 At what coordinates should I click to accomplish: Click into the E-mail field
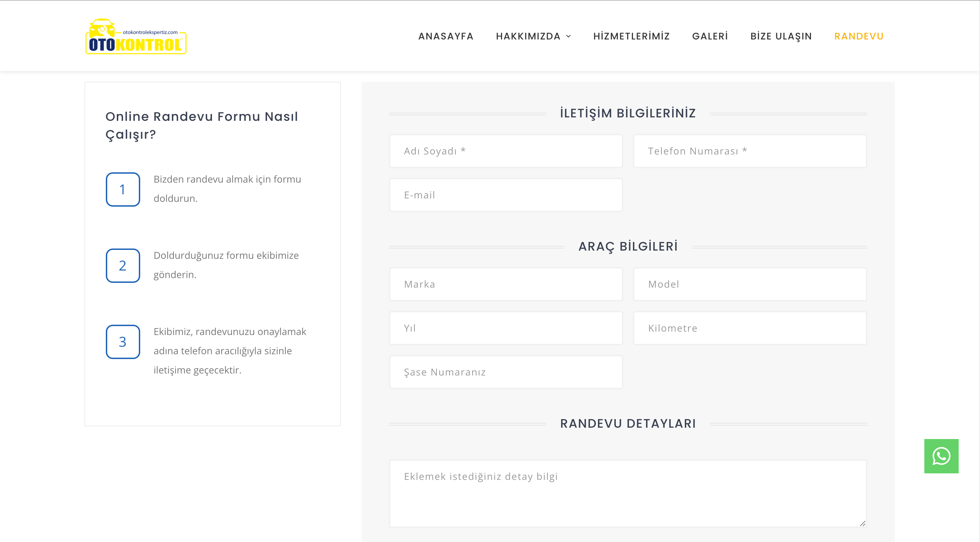click(x=505, y=195)
